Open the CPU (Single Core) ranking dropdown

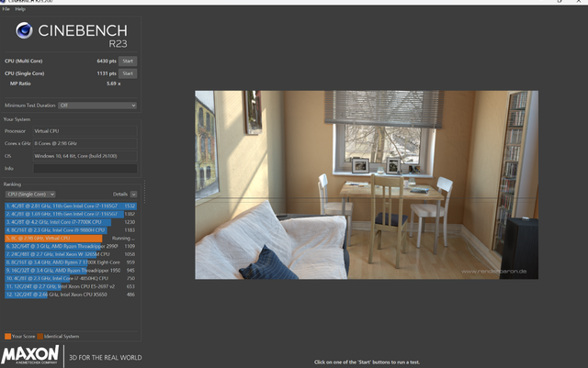30,195
